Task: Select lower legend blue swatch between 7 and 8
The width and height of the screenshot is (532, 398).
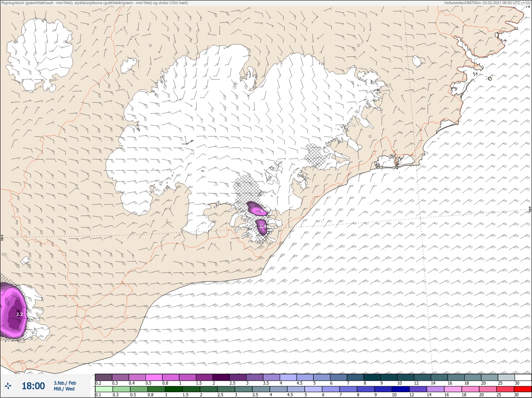Action: (x=348, y=389)
